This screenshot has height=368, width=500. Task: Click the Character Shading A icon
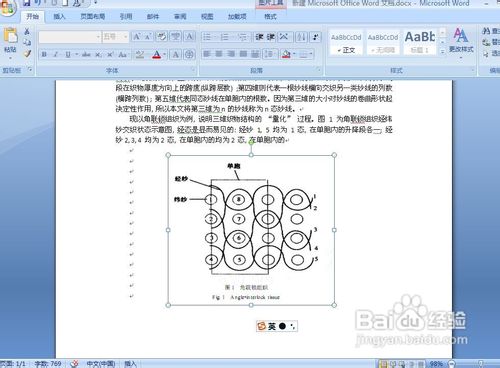click(176, 54)
